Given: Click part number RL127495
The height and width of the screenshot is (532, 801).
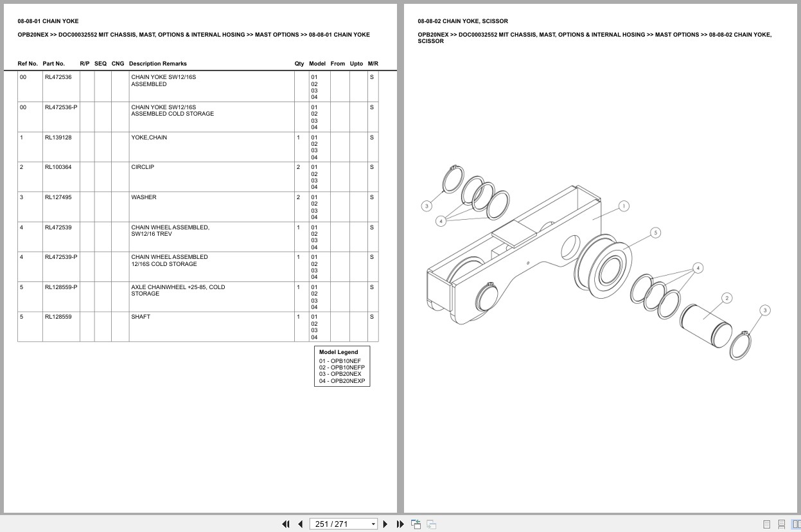Looking at the screenshot, I should coord(58,197).
